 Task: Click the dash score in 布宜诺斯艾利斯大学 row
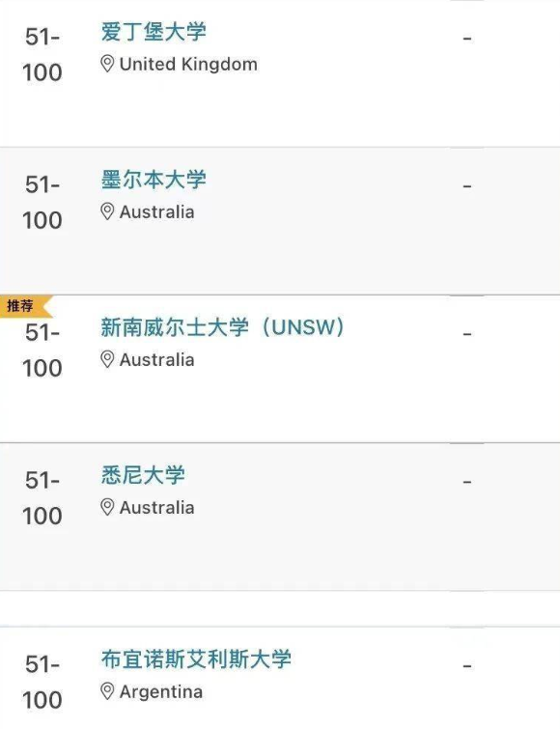[467, 666]
